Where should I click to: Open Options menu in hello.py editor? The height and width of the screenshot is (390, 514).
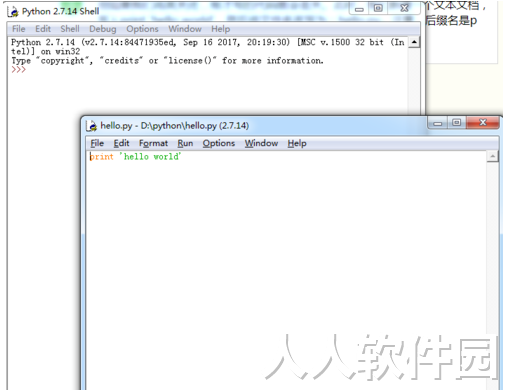tap(219, 143)
